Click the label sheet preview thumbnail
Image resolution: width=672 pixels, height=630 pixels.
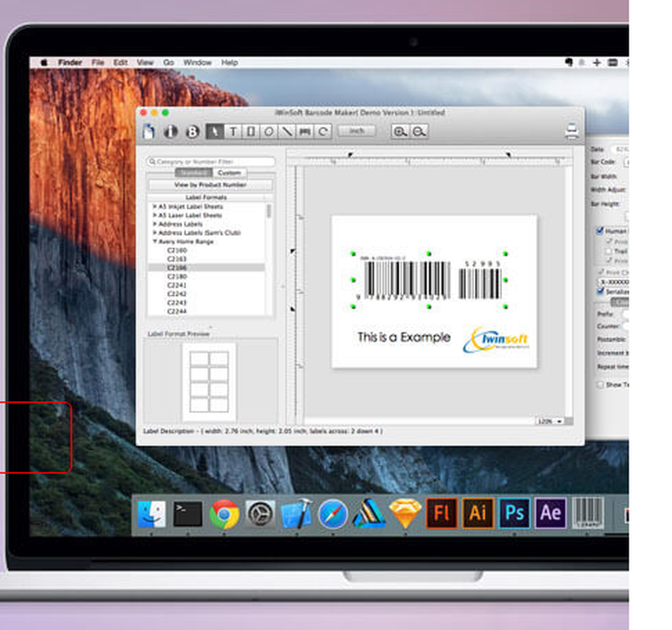209,382
